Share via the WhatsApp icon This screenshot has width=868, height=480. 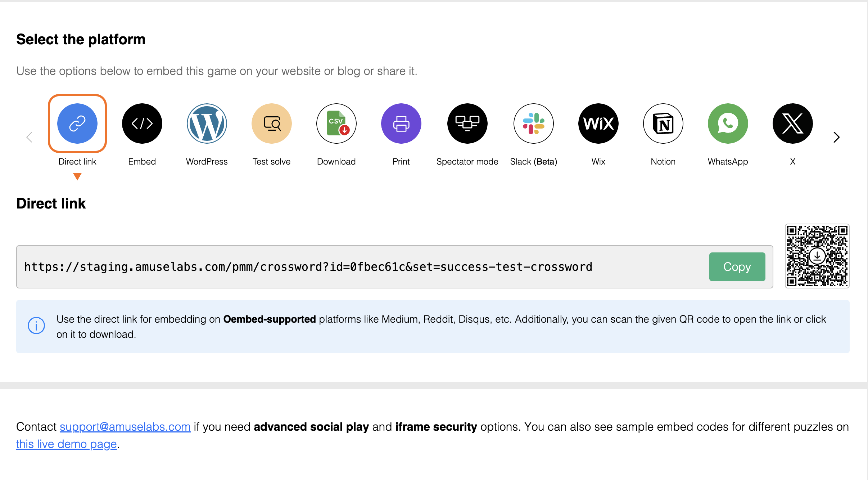tap(728, 124)
